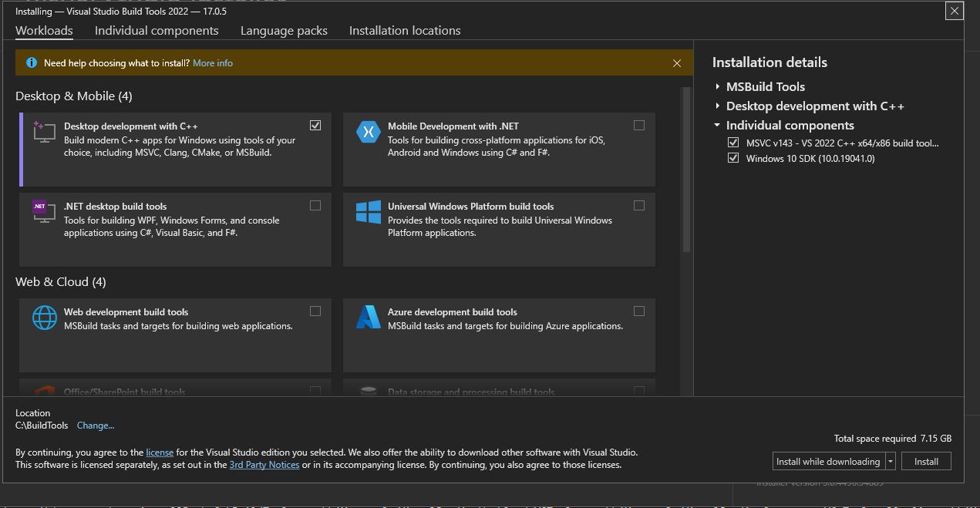Check Mobile Development with .NET workload

639,125
